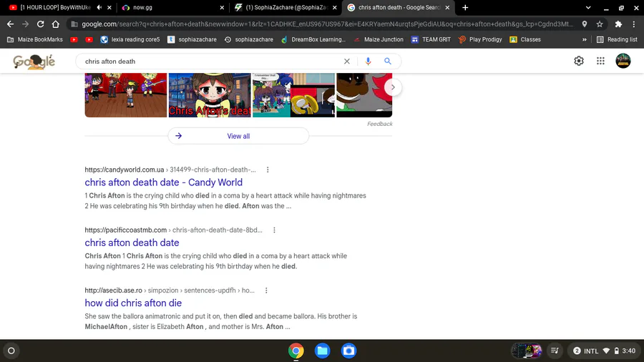Open Camera app from the shelf
The height and width of the screenshot is (362, 644).
(x=348, y=351)
